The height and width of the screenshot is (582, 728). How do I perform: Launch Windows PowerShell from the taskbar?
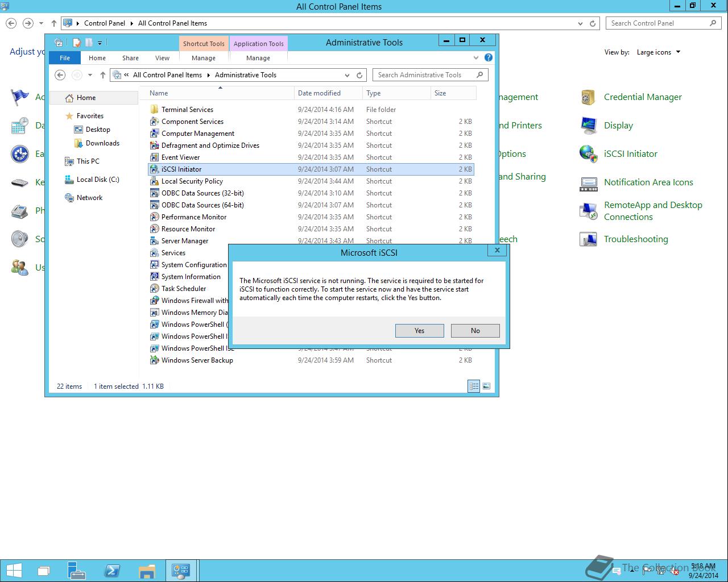point(111,571)
